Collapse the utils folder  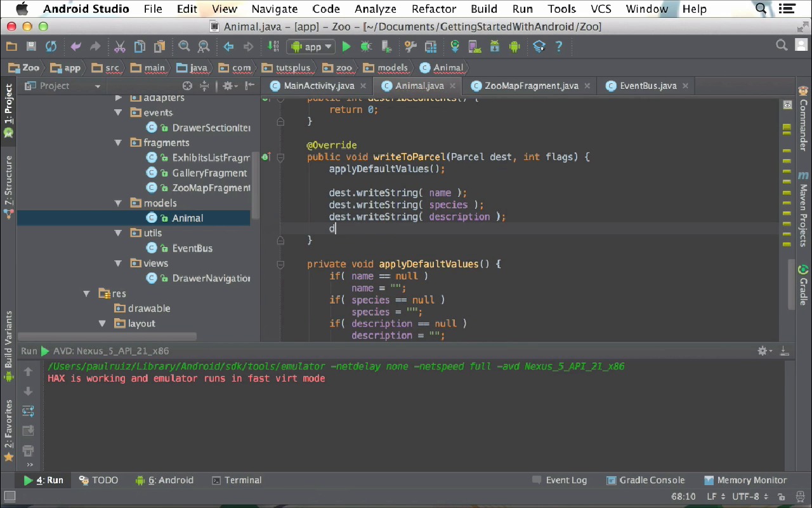coord(118,233)
